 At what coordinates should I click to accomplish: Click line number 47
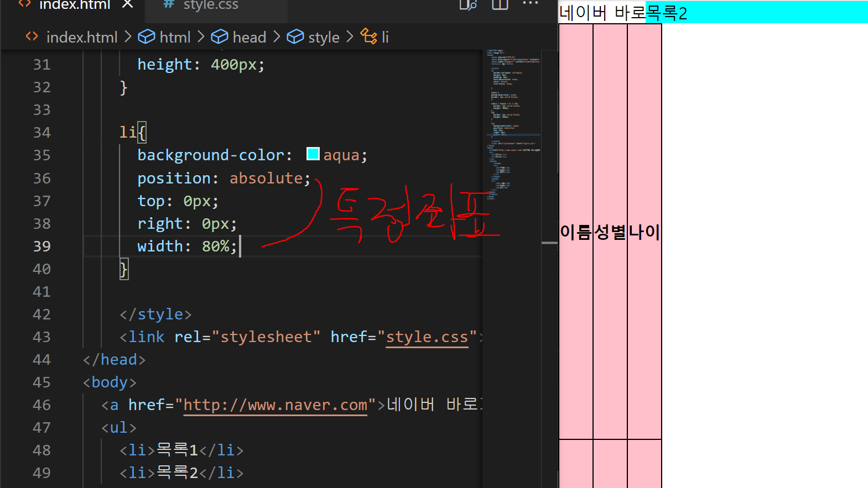pyautogui.click(x=42, y=428)
